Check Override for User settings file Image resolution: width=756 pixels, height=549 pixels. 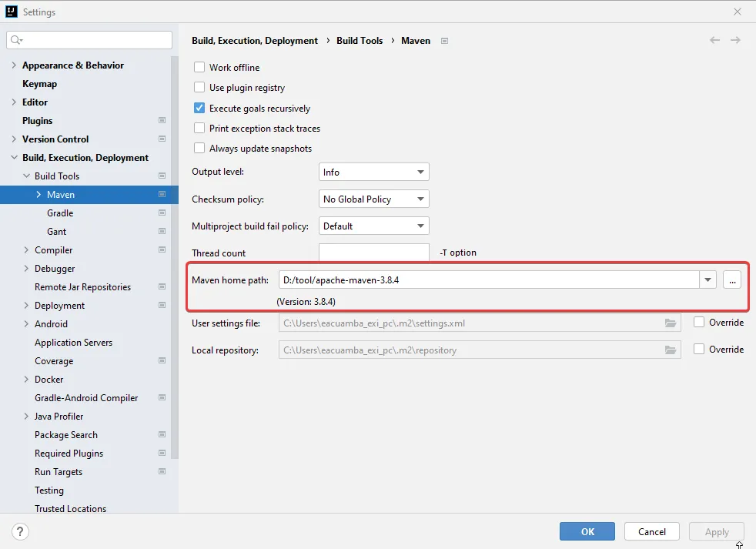point(698,323)
